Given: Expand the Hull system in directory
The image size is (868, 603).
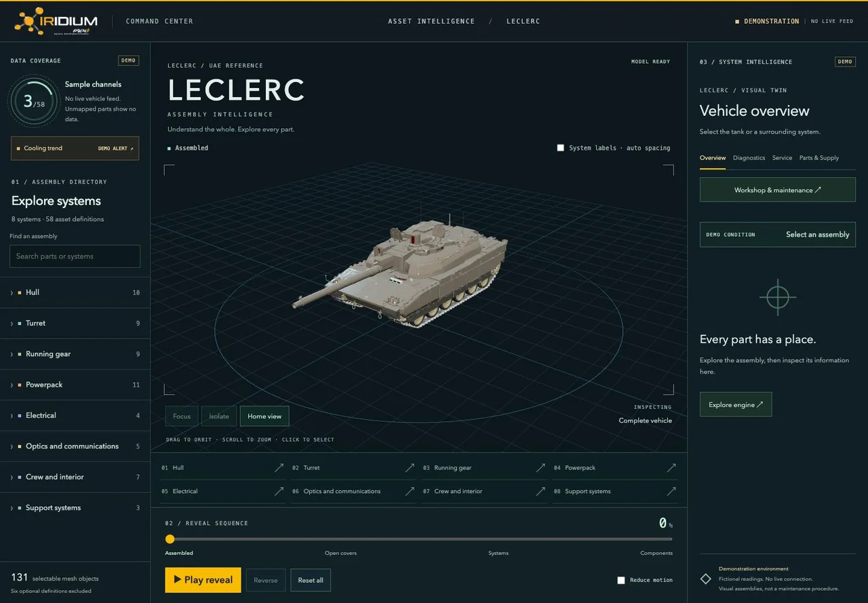Looking at the screenshot, I should [75, 292].
